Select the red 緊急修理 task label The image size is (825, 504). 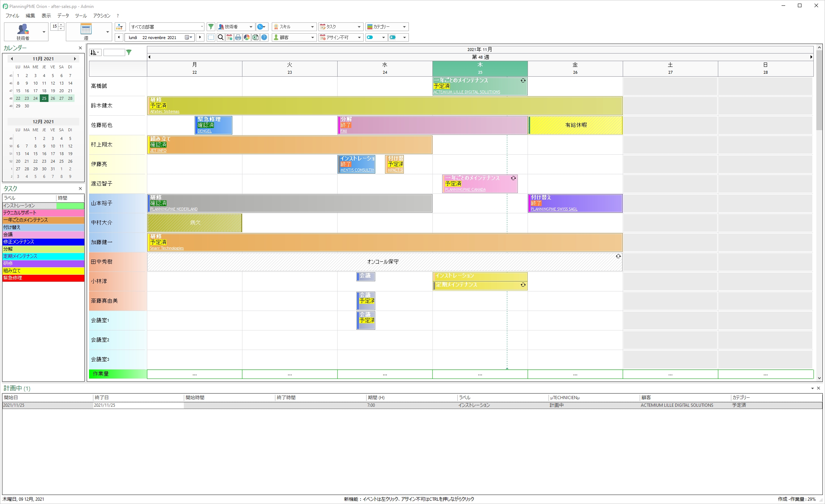tap(43, 278)
